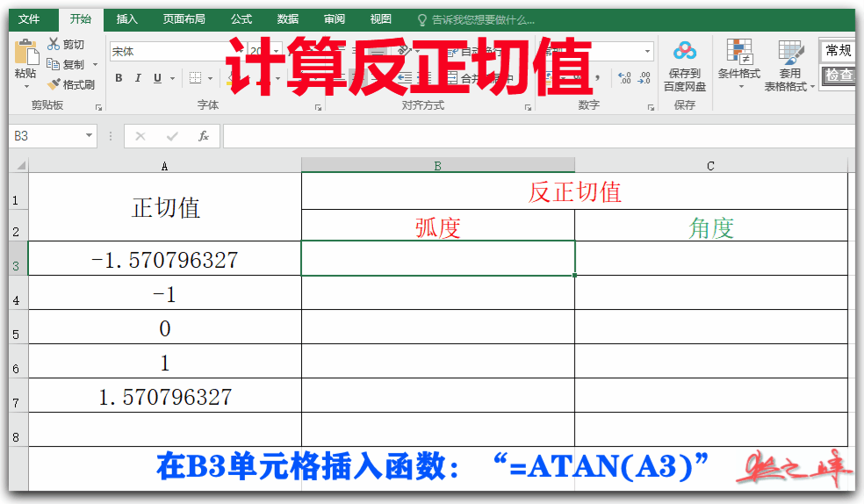The image size is (864, 504).
Task: Toggle bold formatting (B)
Action: 119,78
